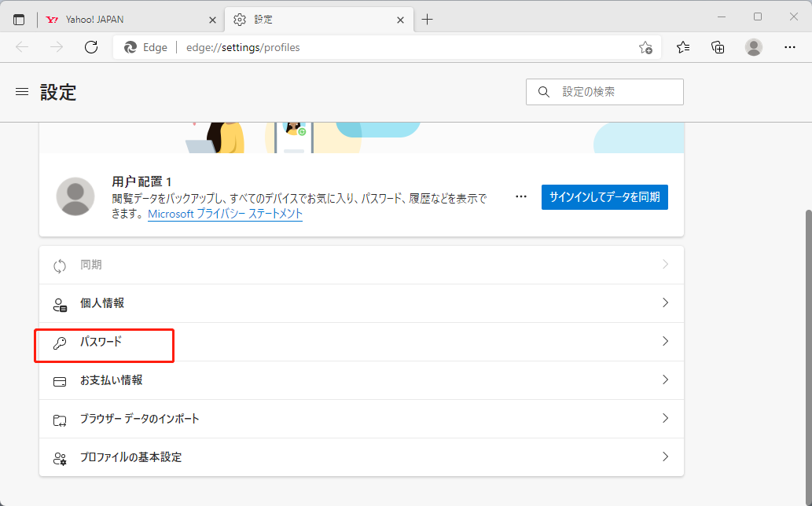Viewport: 812px width, 506px height.
Task: Open the Edge three-dot menu
Action: coord(790,47)
